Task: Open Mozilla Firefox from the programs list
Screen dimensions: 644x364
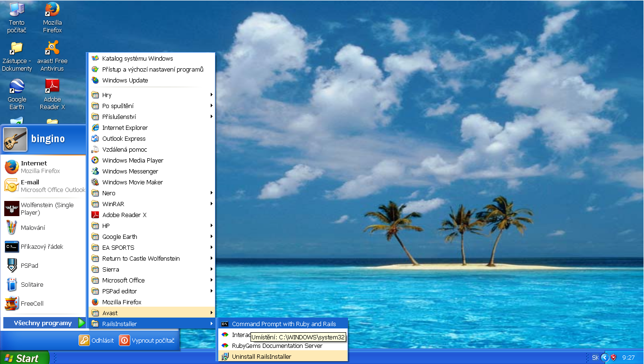Action: [152, 302]
